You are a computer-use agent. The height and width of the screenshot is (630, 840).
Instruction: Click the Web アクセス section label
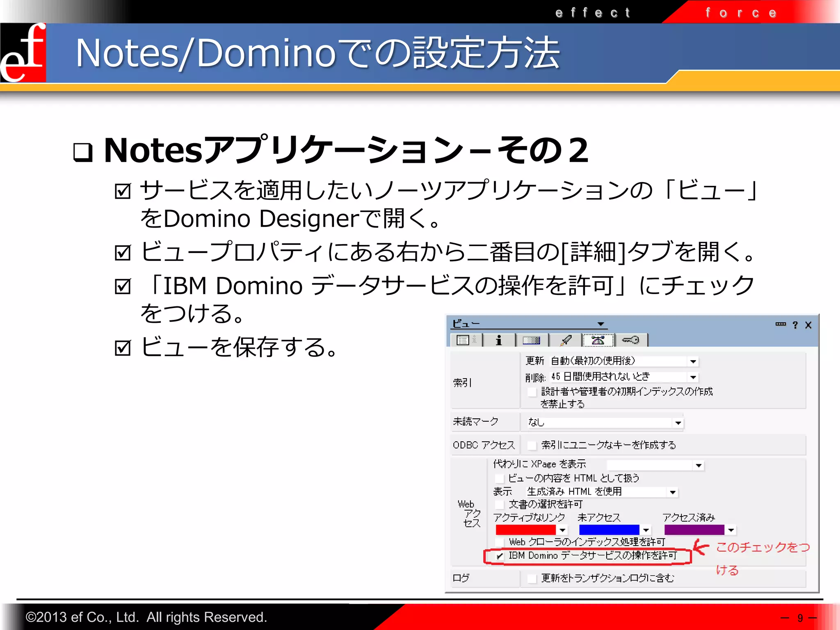(469, 514)
